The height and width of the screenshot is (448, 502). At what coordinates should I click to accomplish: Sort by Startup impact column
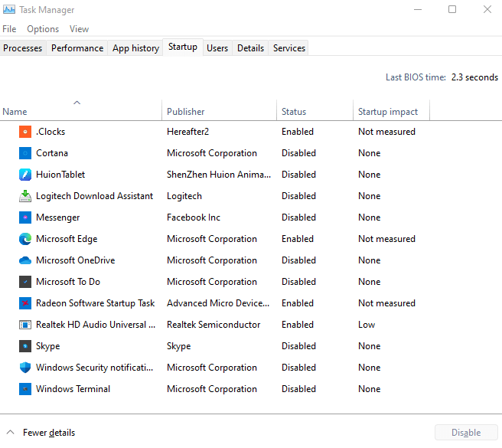(388, 112)
